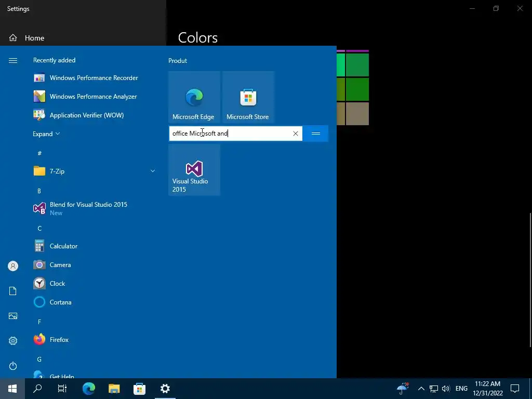Click the network tray icon
This screenshot has height=399, width=532.
click(x=434, y=389)
